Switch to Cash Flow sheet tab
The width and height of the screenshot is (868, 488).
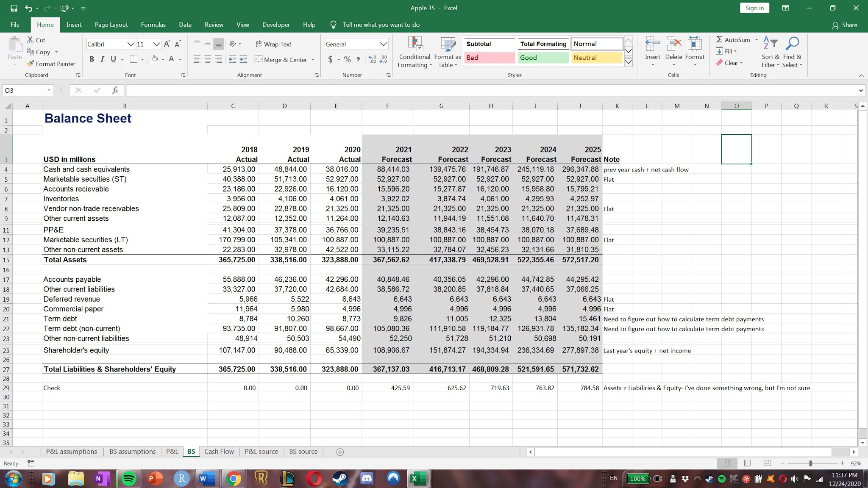(x=219, y=452)
